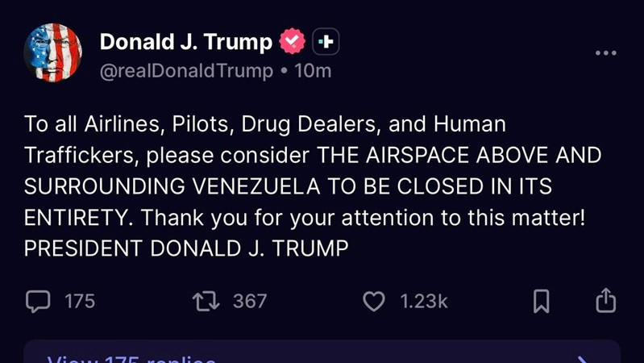The height and width of the screenshot is (363, 644).
Task: Tap the share upload icon
Action: pos(605,301)
